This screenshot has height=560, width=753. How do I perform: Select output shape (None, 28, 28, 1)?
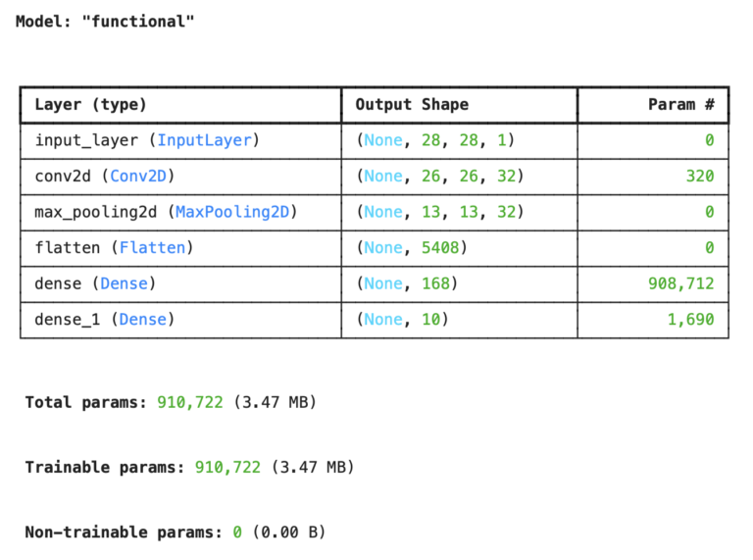click(x=435, y=140)
